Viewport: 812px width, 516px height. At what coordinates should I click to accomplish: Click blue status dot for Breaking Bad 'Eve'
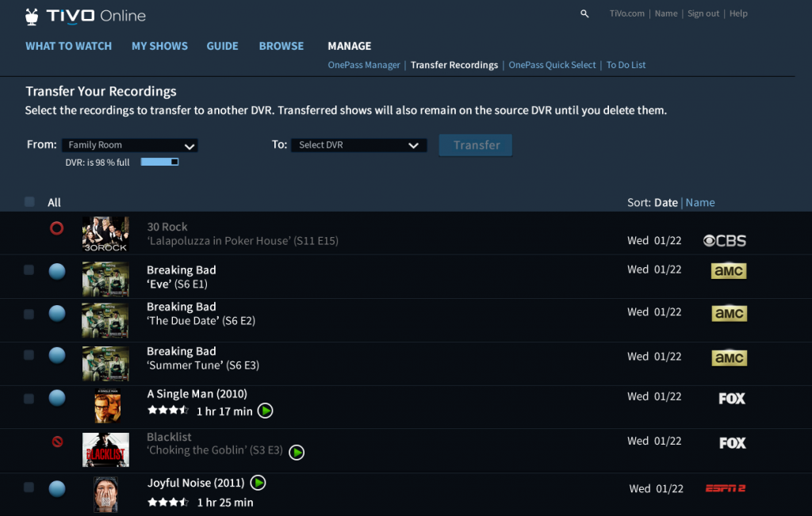coord(57,271)
